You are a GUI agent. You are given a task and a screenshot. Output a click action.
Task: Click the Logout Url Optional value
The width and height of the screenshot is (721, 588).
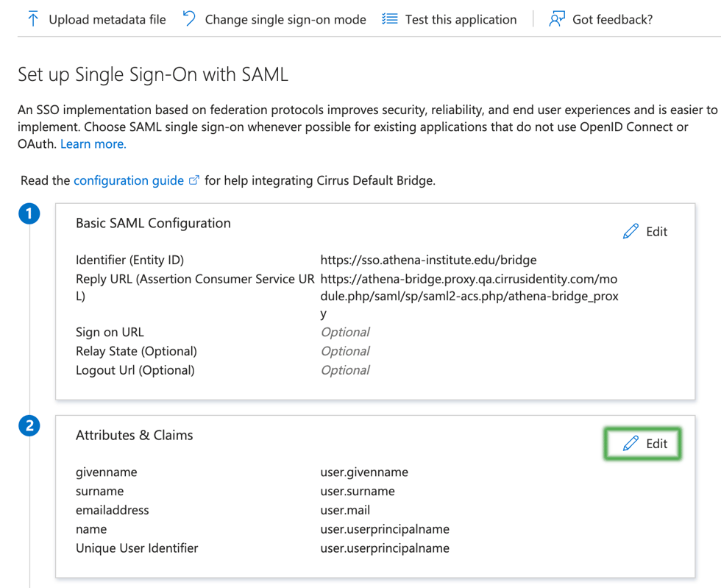pos(345,370)
